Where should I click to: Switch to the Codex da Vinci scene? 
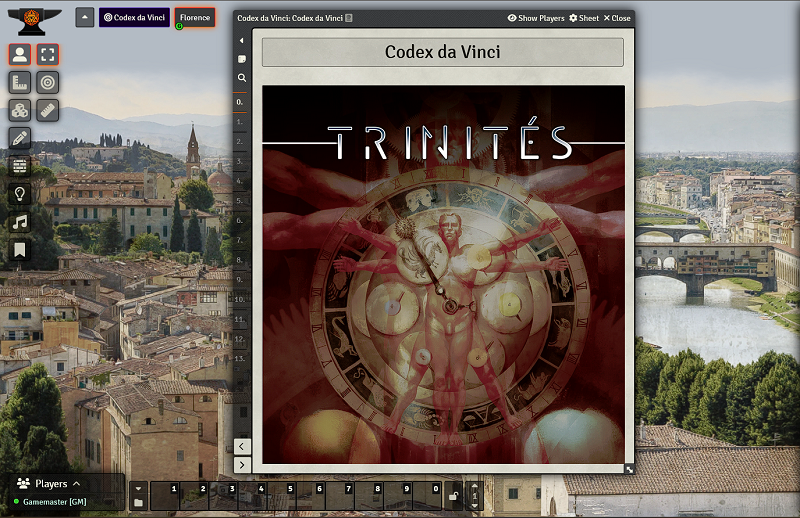click(134, 18)
